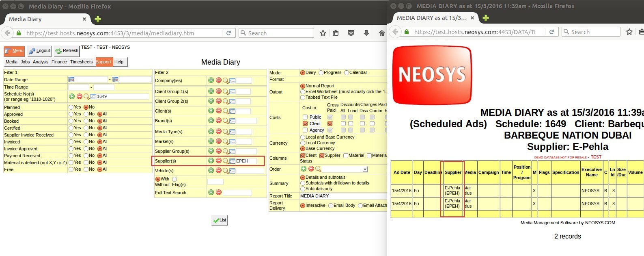Reload page in Media Diary window URL bar

pos(228,33)
